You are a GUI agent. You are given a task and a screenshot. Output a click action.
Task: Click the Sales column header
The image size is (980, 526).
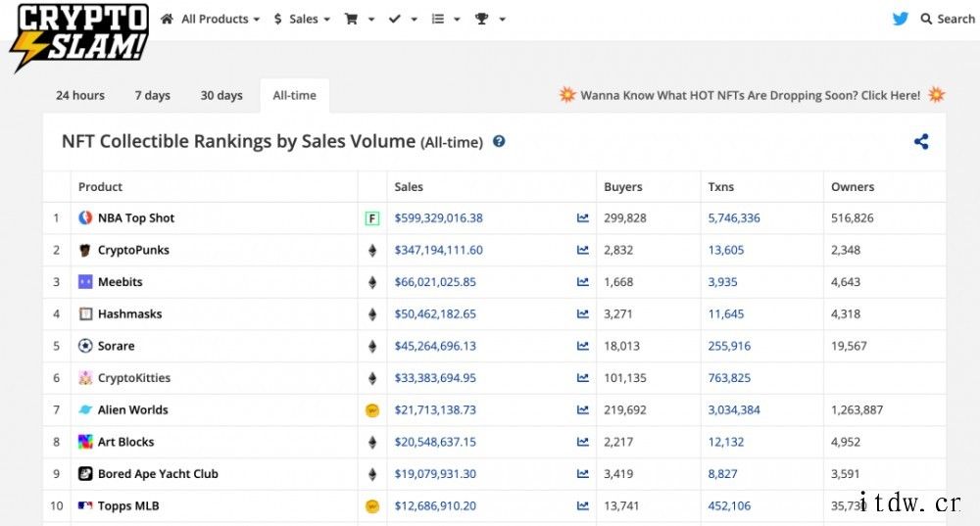tap(409, 187)
